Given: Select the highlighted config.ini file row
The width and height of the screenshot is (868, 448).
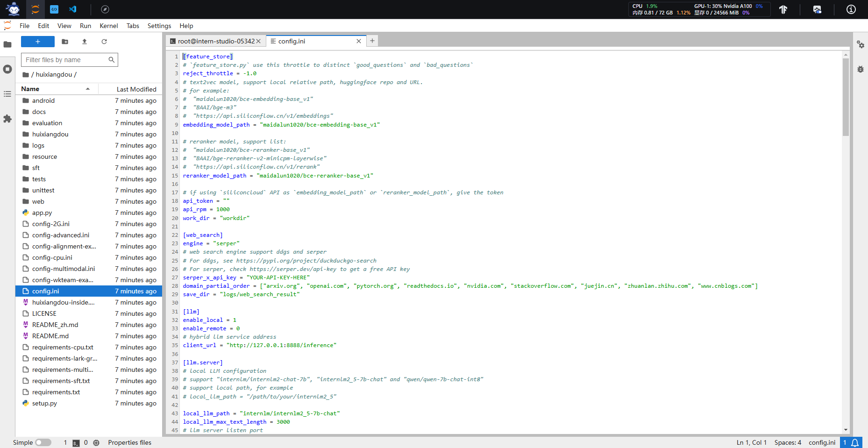Looking at the screenshot, I should [x=89, y=291].
